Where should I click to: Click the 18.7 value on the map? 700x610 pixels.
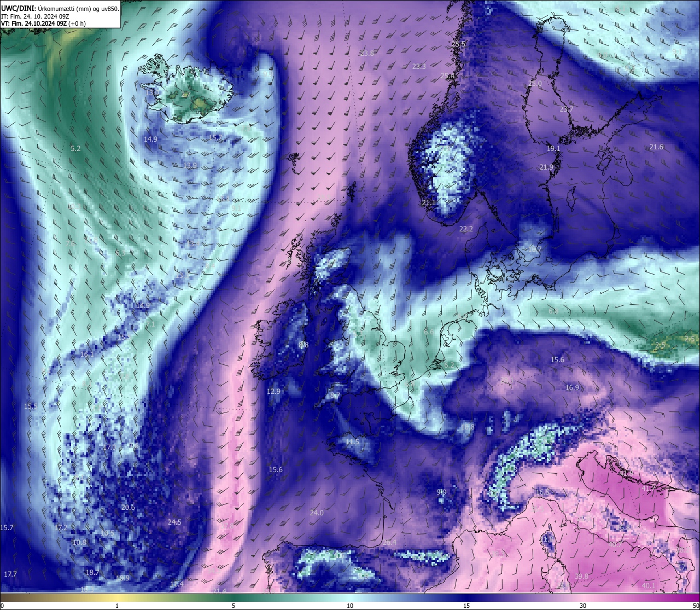(92, 572)
